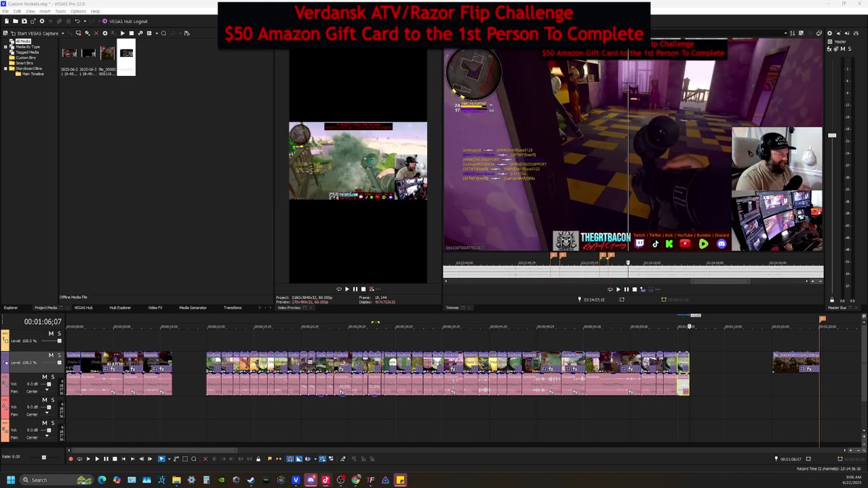The image size is (868, 488).
Task: Solo video track 2
Action: tap(60, 355)
